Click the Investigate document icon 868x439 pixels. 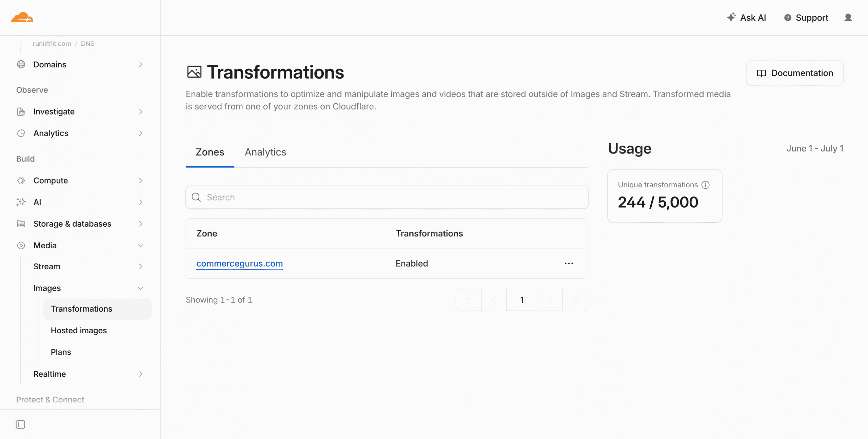21,111
